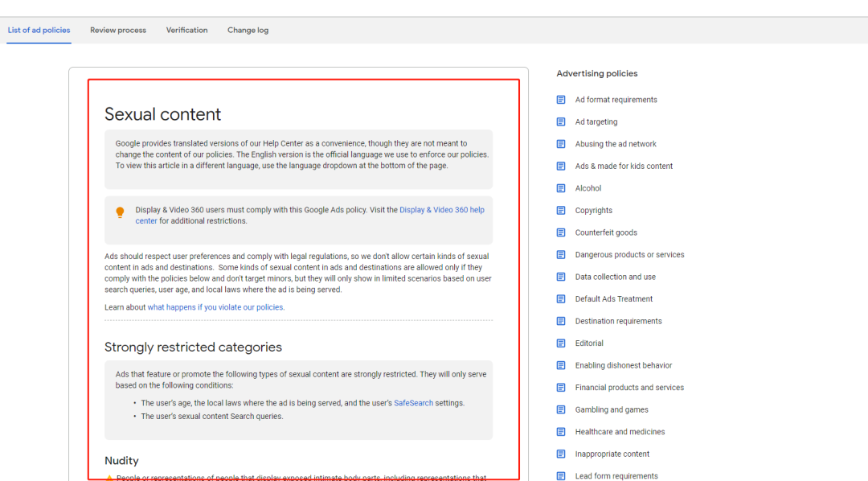Click the document icon beside Counterfeit goods
This screenshot has width=868, height=481.
561,232
